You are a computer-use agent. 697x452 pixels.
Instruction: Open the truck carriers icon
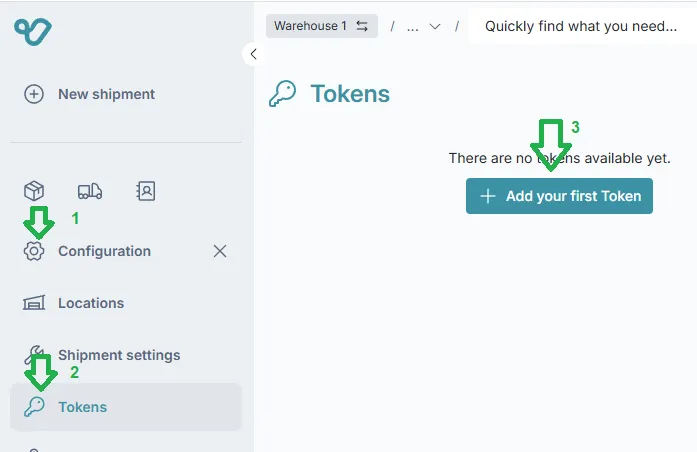[x=90, y=190]
